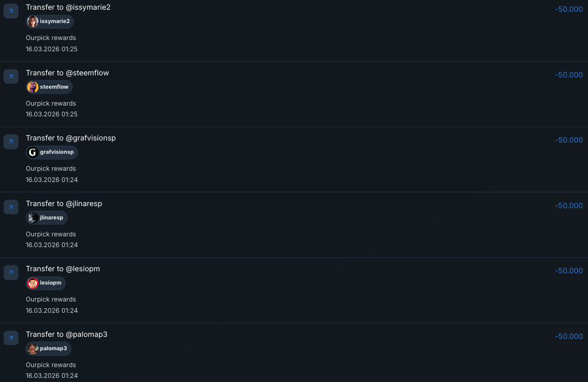Select the 'Transfer to @grafvisionsp' heading

click(x=71, y=138)
